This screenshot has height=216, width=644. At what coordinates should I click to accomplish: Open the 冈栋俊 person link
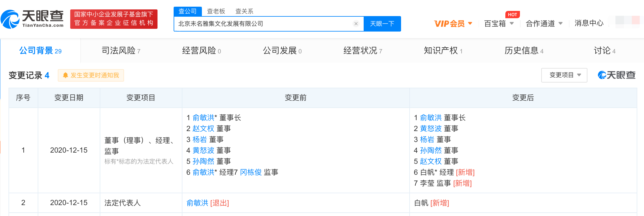(251, 172)
